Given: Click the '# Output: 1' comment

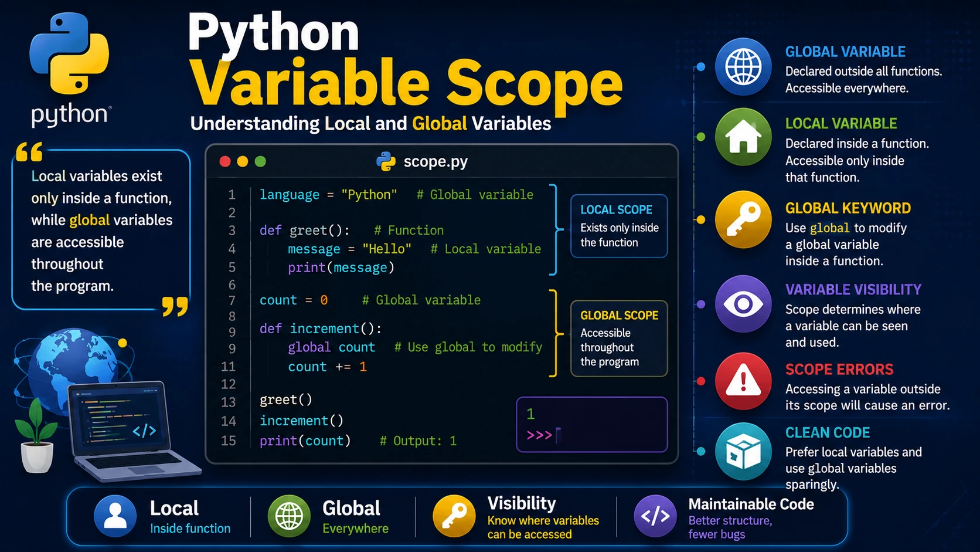Looking at the screenshot, I should 418,441.
